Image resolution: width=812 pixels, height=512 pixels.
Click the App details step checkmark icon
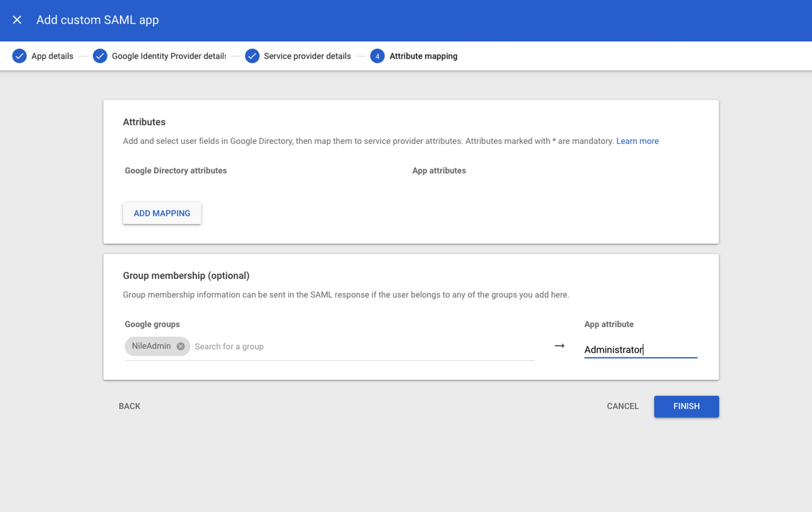pos(19,56)
